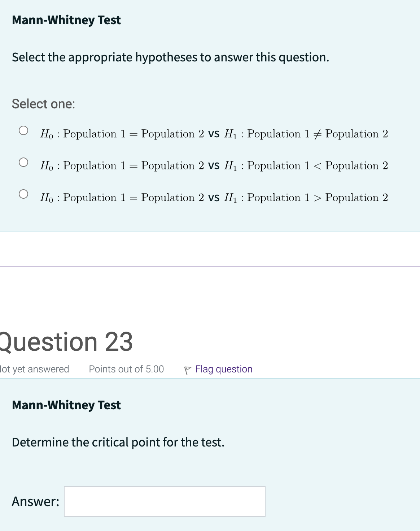
Task: Click the Determine the critical point prompt
Action: tap(118, 442)
